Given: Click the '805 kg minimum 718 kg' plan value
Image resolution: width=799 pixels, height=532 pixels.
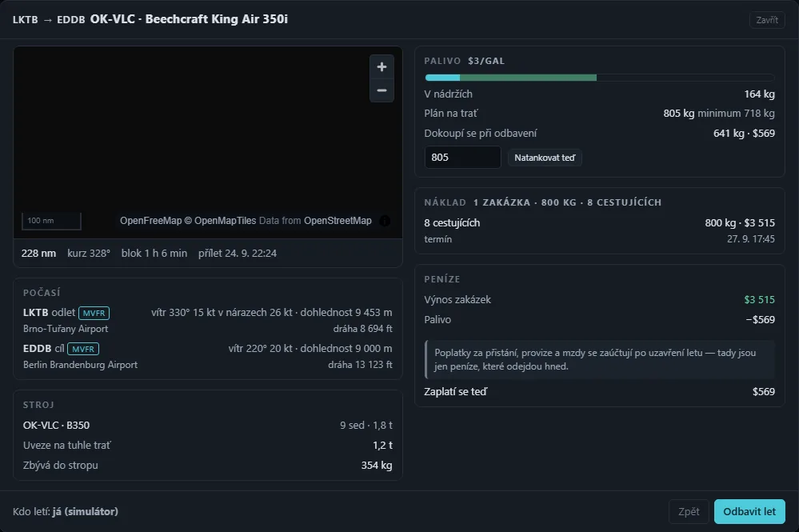Looking at the screenshot, I should click(x=719, y=114).
